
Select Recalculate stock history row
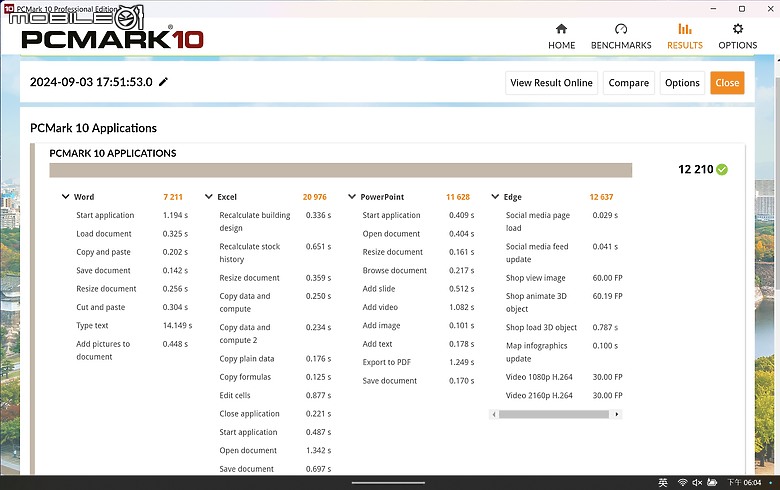(x=275, y=253)
